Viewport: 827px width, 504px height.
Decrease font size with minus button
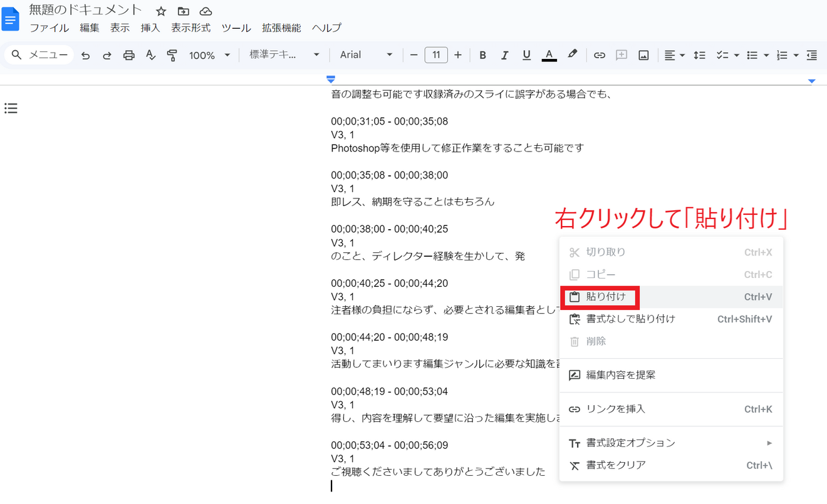click(x=413, y=55)
